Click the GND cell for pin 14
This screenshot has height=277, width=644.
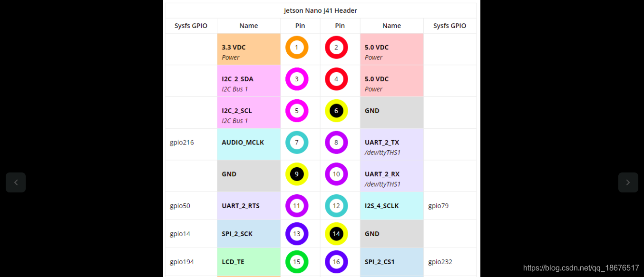pos(392,234)
